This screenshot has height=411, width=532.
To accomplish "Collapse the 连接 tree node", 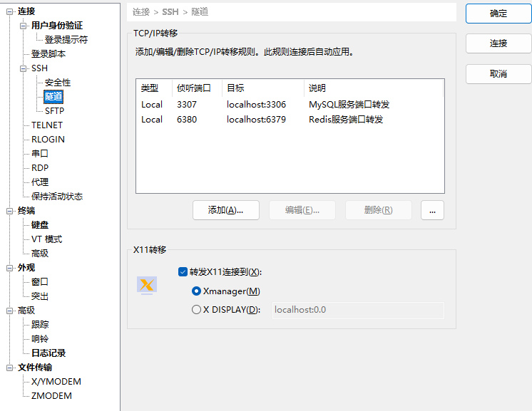I will (9, 11).
